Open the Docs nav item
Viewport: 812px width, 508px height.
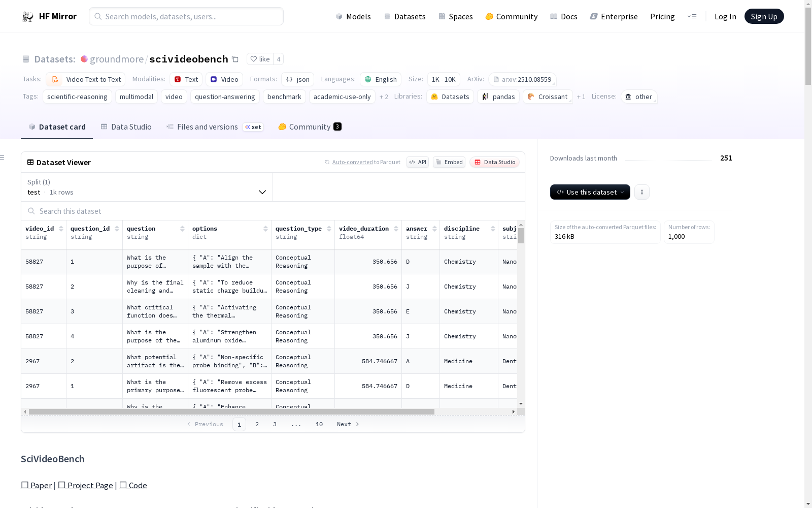(564, 16)
